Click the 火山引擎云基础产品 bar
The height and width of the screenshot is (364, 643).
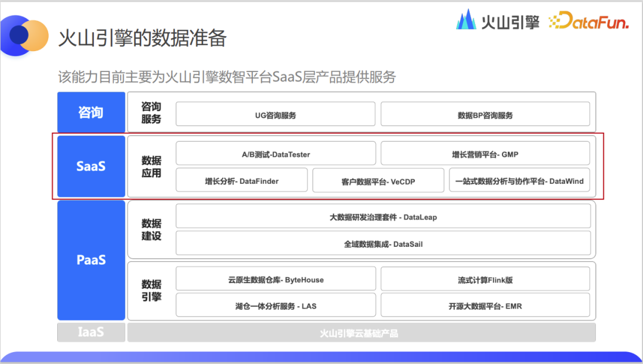point(362,332)
